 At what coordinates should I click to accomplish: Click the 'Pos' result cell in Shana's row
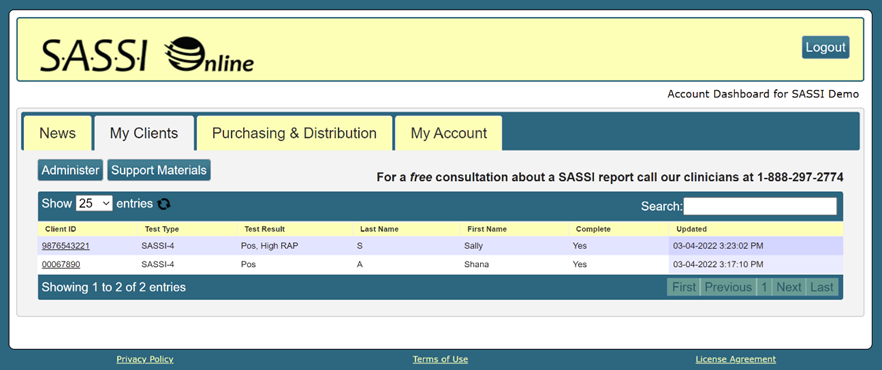click(x=248, y=264)
